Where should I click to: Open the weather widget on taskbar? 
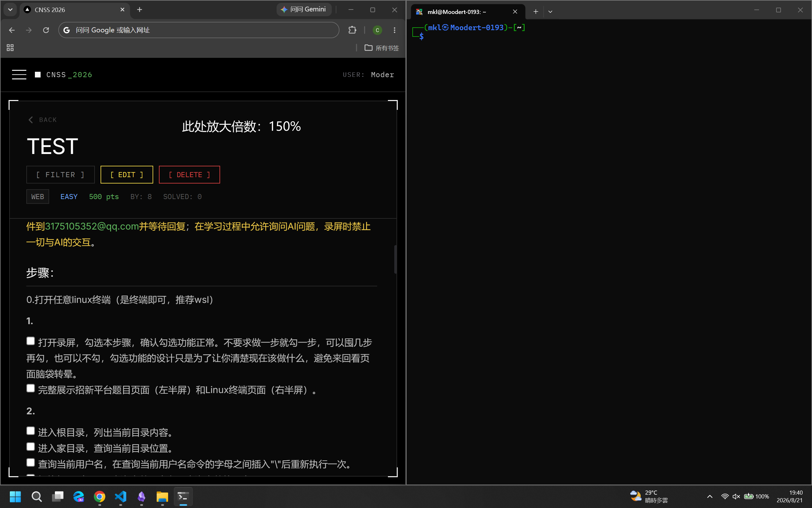649,497
